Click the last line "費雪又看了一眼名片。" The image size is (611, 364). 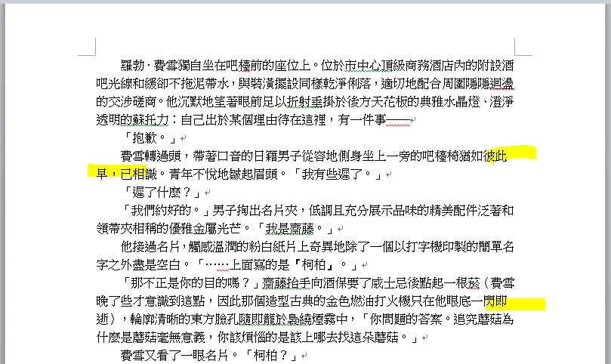coord(180,356)
